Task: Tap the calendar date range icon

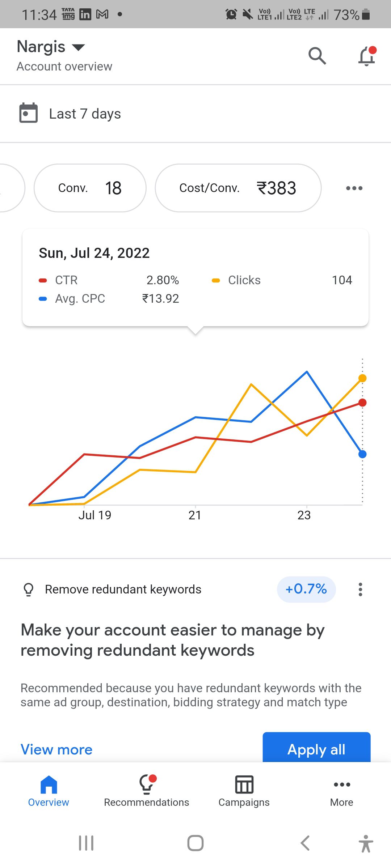Action: click(x=28, y=113)
